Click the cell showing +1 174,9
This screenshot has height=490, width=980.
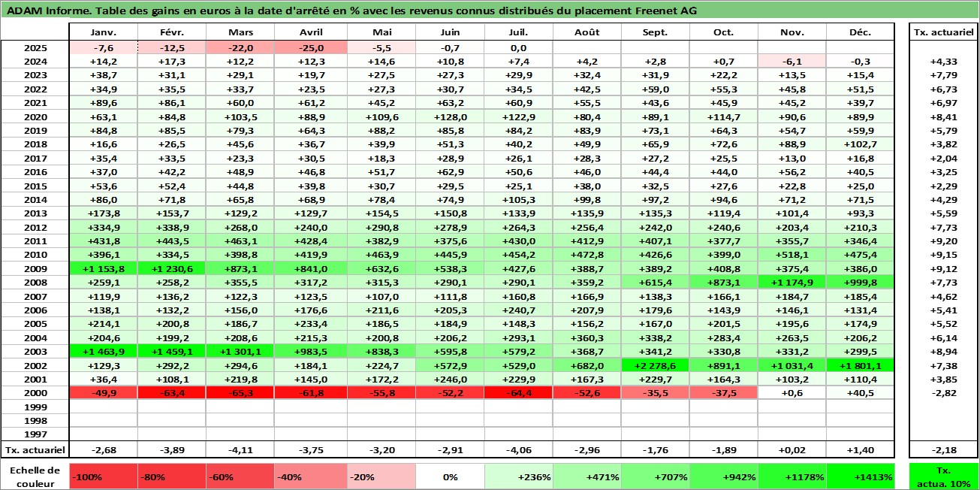pyautogui.click(x=792, y=282)
